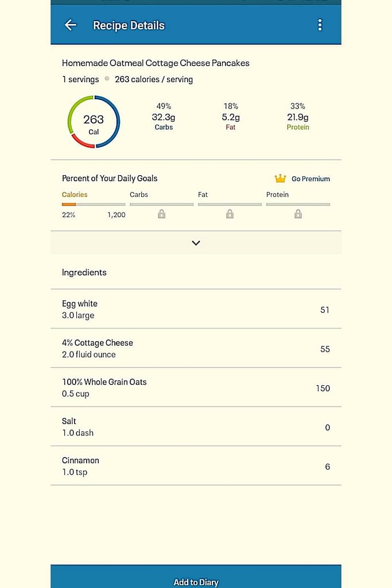392x588 pixels.
Task: Expand daily goals with the chevron arrow
Action: click(196, 243)
